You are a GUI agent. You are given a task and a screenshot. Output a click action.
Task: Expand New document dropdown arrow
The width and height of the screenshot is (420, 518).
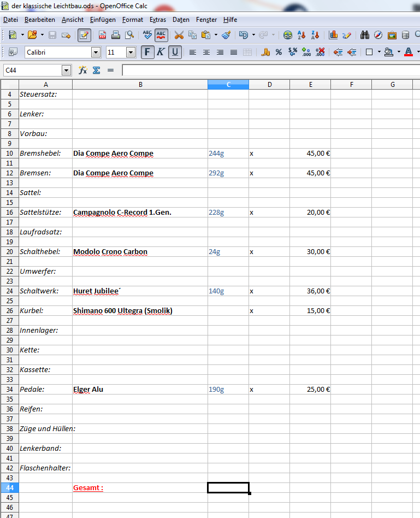22,34
